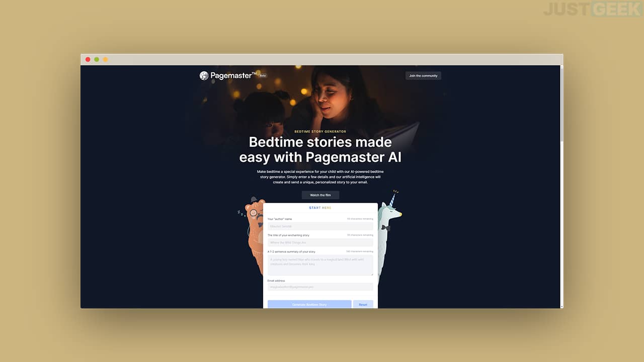Click the page's vertical scrollbar
The width and height of the screenshot is (644, 362).
(x=561, y=187)
